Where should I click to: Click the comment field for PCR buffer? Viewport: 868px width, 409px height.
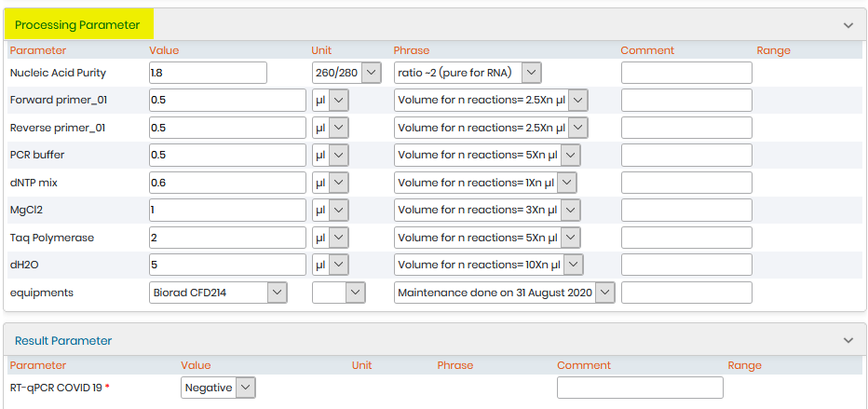pyautogui.click(x=686, y=155)
